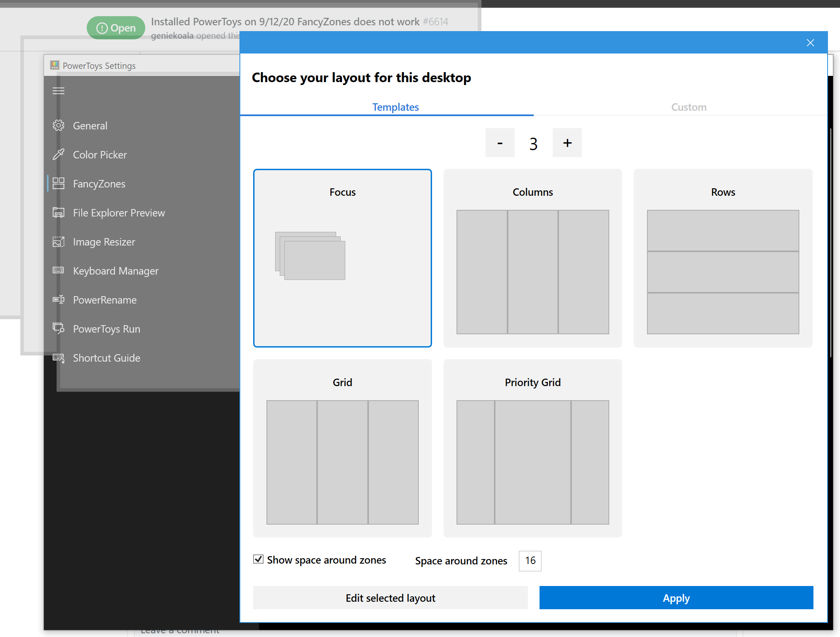Click the Shortcut Guide icon
Screen dimensions: 840x637
point(59,357)
